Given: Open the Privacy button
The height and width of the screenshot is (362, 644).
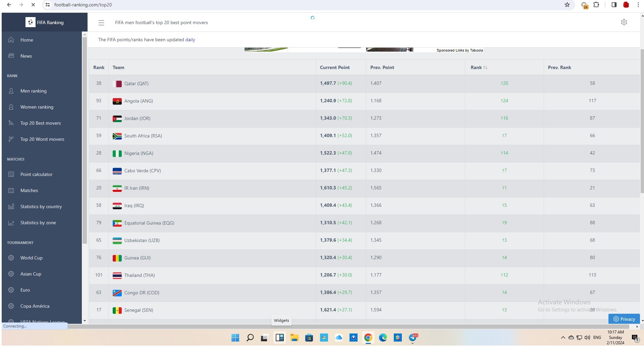Looking at the screenshot, I should (x=624, y=319).
